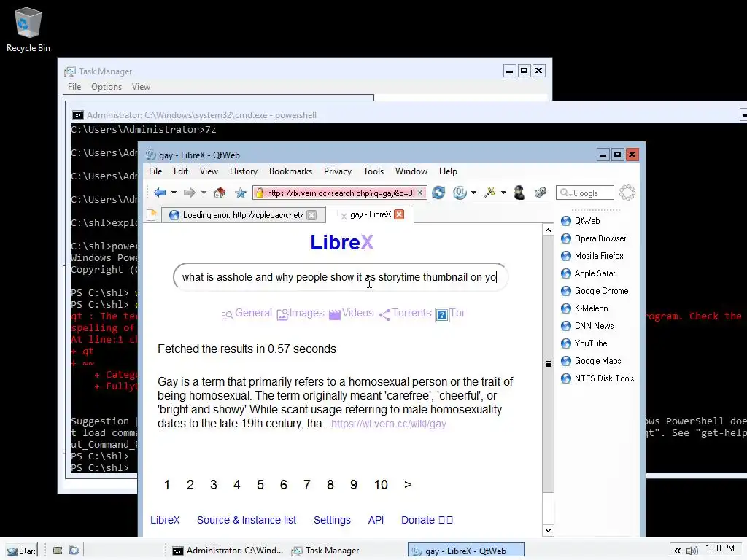Select the Tor search category
Screen dimensions: 747x560
click(x=451, y=314)
